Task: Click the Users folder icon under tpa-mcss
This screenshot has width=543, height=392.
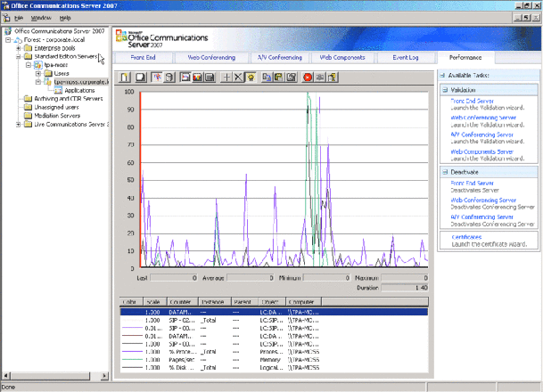Action: pyautogui.click(x=48, y=73)
